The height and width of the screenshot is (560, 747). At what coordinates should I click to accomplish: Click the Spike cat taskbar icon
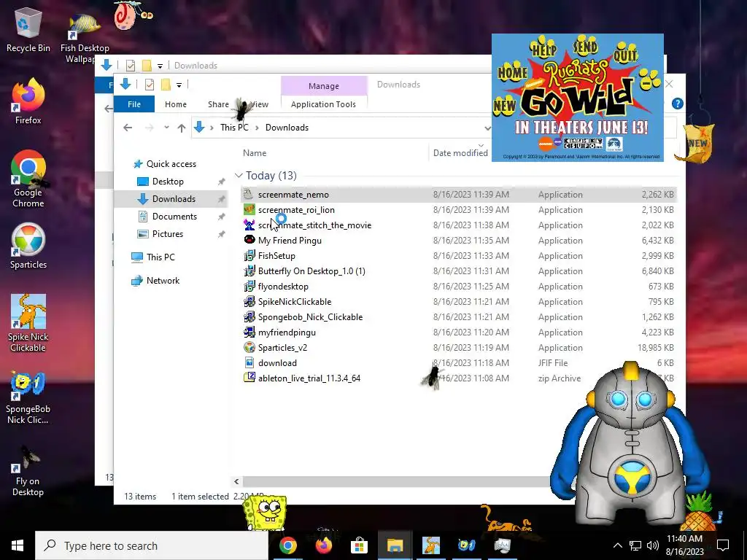430,545
